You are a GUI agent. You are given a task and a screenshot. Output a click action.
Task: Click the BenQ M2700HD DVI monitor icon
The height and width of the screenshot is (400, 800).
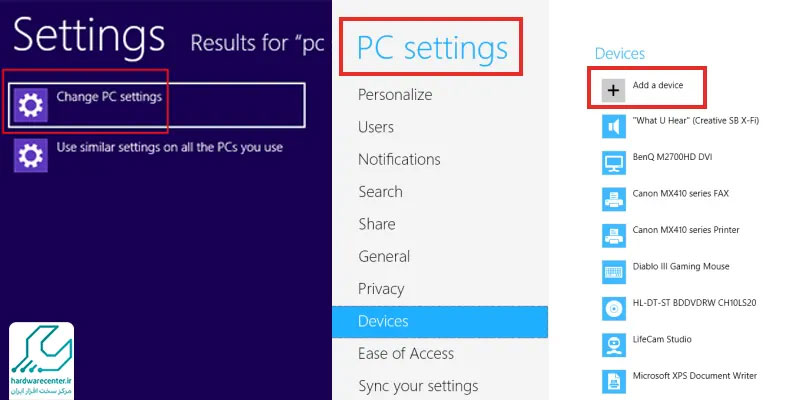(613, 163)
